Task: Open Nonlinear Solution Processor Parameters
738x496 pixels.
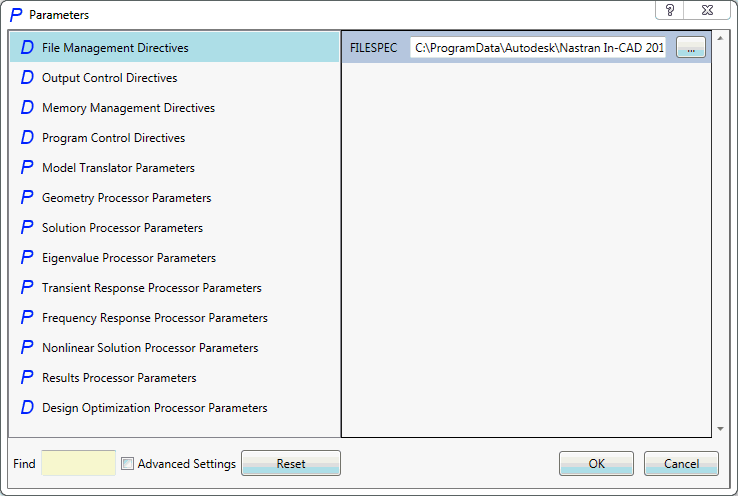Action: 150,348
